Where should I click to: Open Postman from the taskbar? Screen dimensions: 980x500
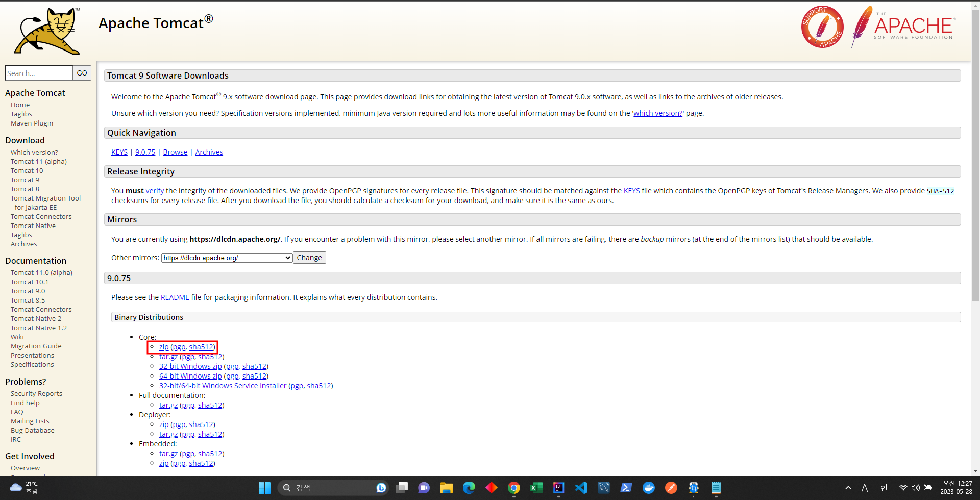point(671,488)
